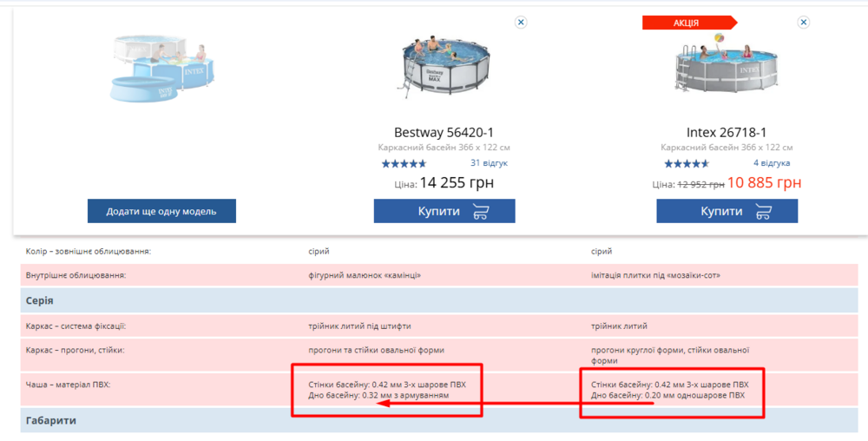Click Дно басейну: 0.20 мм одношарове ПВХ

click(668, 396)
